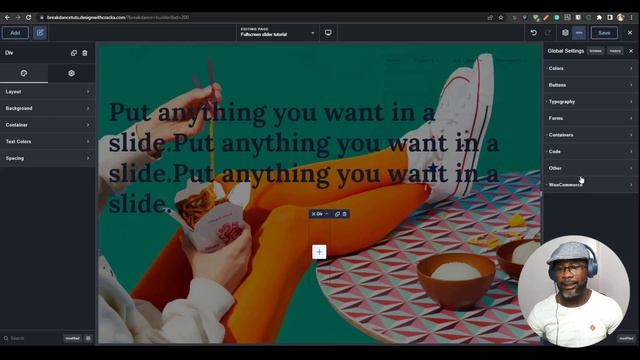This screenshot has height=360, width=640.
Task: Click the green circle extension icon
Action: (557, 18)
